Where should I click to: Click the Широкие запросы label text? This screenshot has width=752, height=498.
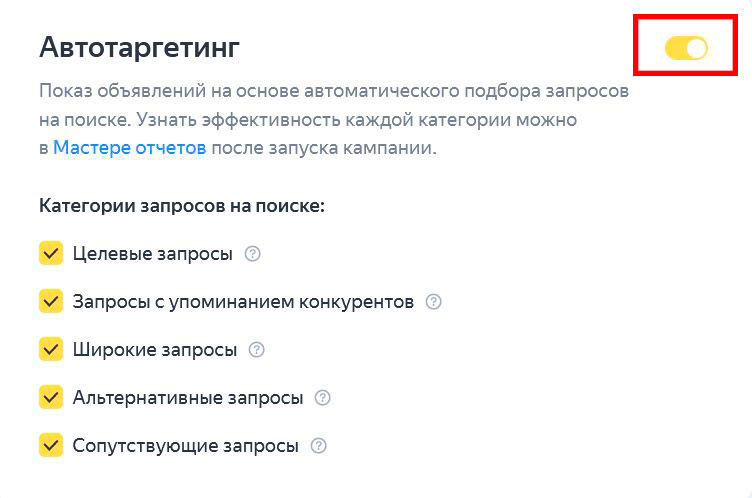point(155,350)
